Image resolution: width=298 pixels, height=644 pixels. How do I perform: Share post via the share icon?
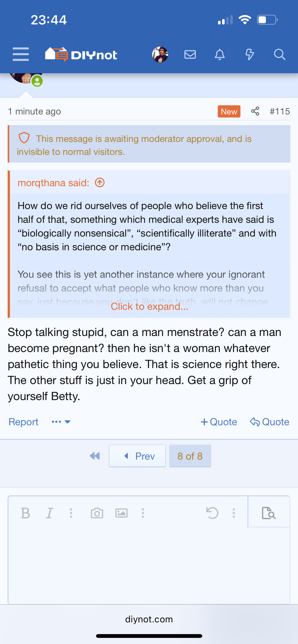pos(255,111)
